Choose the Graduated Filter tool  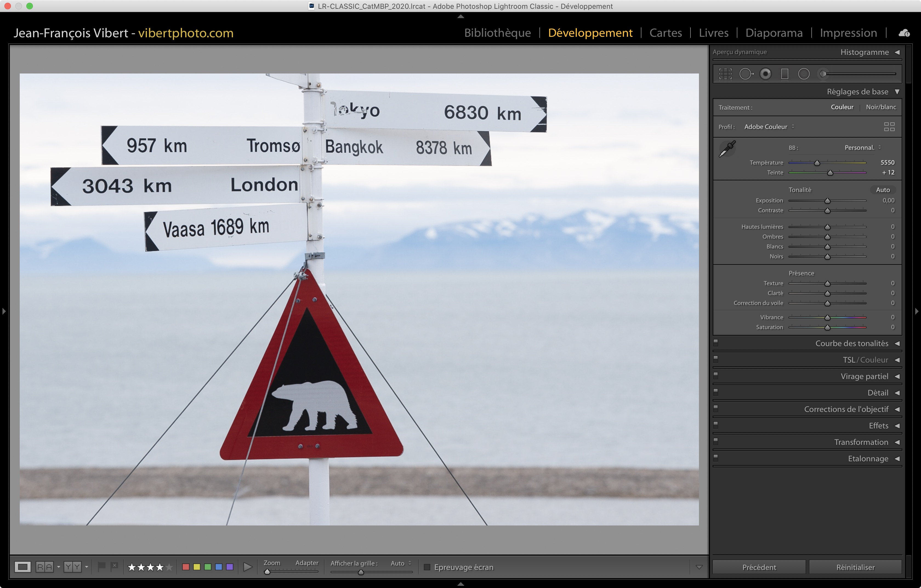(784, 74)
